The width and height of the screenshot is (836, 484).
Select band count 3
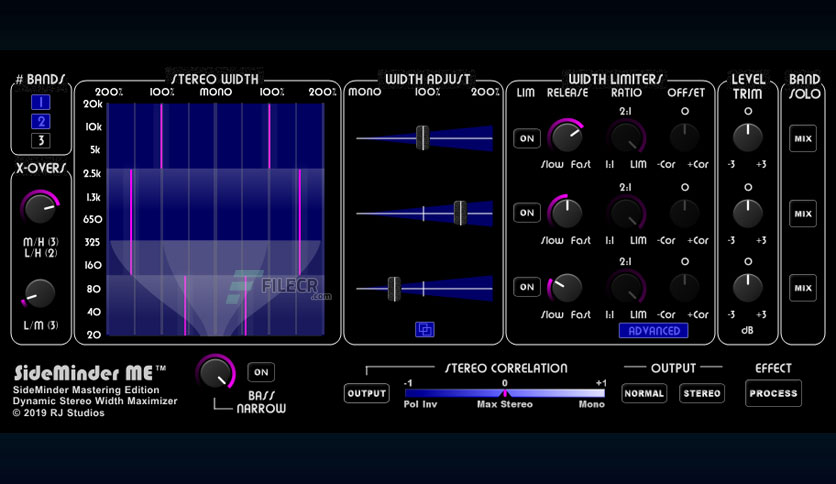tap(41, 141)
